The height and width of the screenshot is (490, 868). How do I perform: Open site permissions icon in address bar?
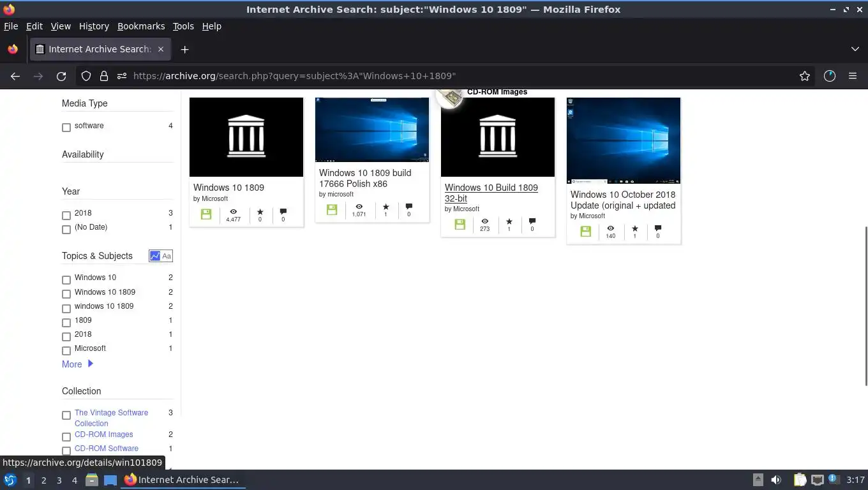122,76
